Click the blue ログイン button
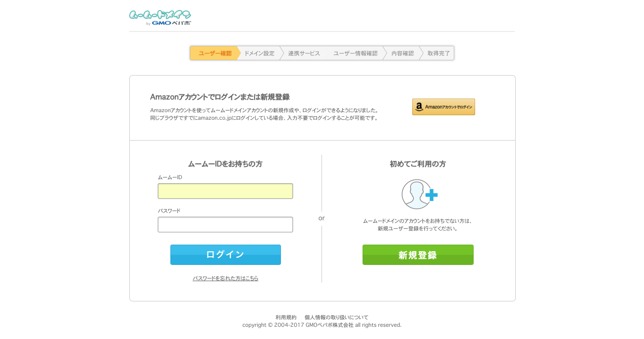 click(225, 255)
